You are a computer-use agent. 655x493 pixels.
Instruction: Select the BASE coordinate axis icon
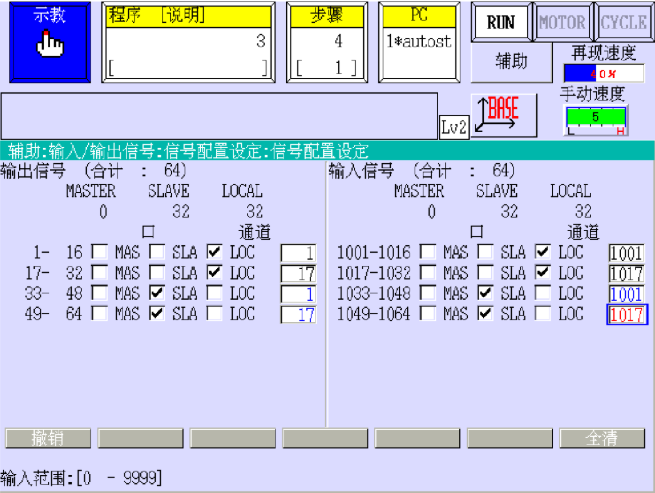pyautogui.click(x=504, y=115)
